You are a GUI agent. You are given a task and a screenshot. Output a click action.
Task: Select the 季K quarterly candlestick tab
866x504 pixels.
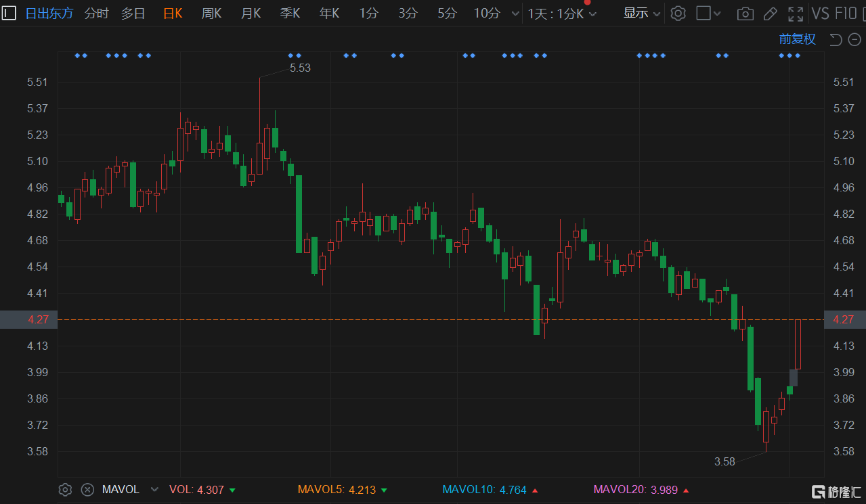[x=290, y=14]
